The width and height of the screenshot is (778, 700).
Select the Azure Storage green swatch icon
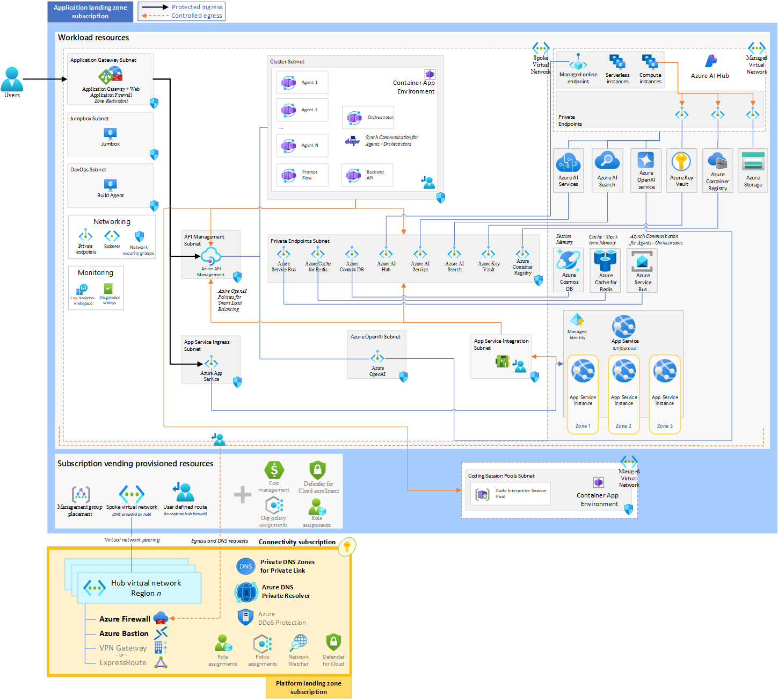tap(753, 161)
